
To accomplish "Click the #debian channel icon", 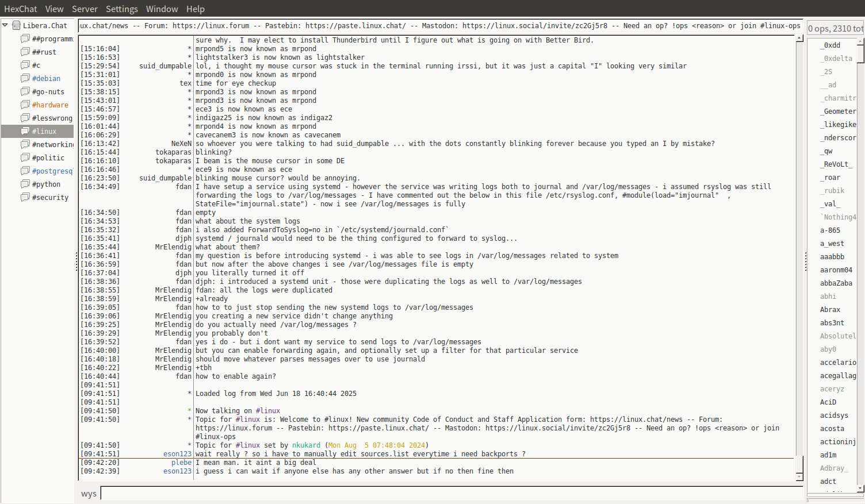I will [25, 78].
